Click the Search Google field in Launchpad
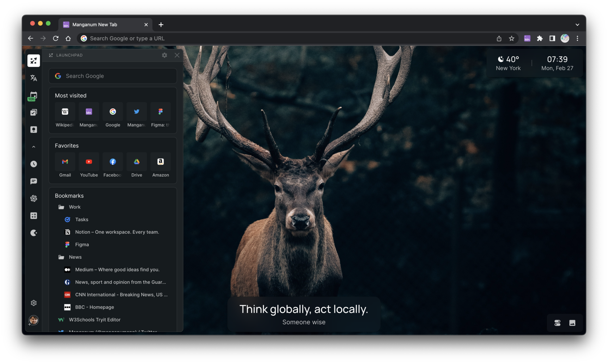This screenshot has width=608, height=364. tap(113, 76)
